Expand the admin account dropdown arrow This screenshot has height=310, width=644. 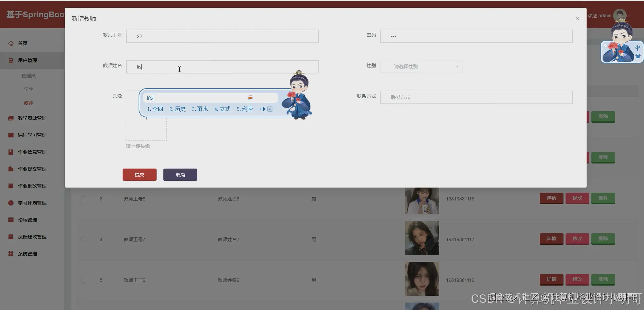[629, 16]
